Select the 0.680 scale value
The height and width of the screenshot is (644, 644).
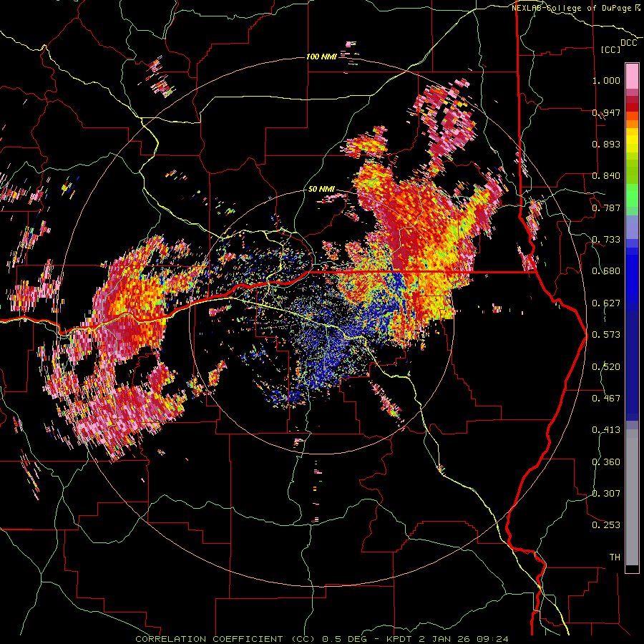(x=606, y=271)
